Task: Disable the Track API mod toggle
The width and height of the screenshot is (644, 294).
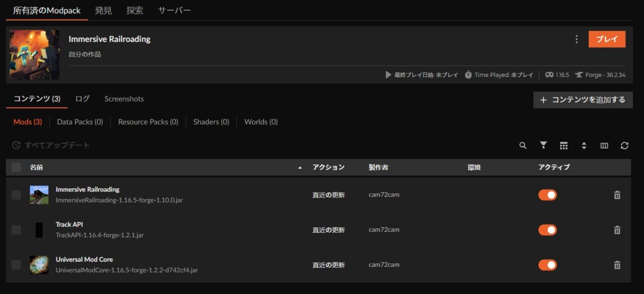Action: 547,230
